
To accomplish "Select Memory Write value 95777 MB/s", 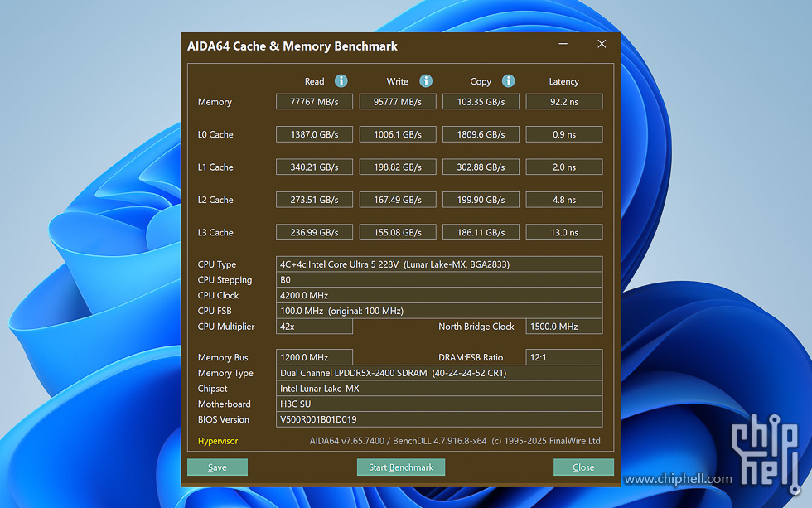I will [x=398, y=101].
